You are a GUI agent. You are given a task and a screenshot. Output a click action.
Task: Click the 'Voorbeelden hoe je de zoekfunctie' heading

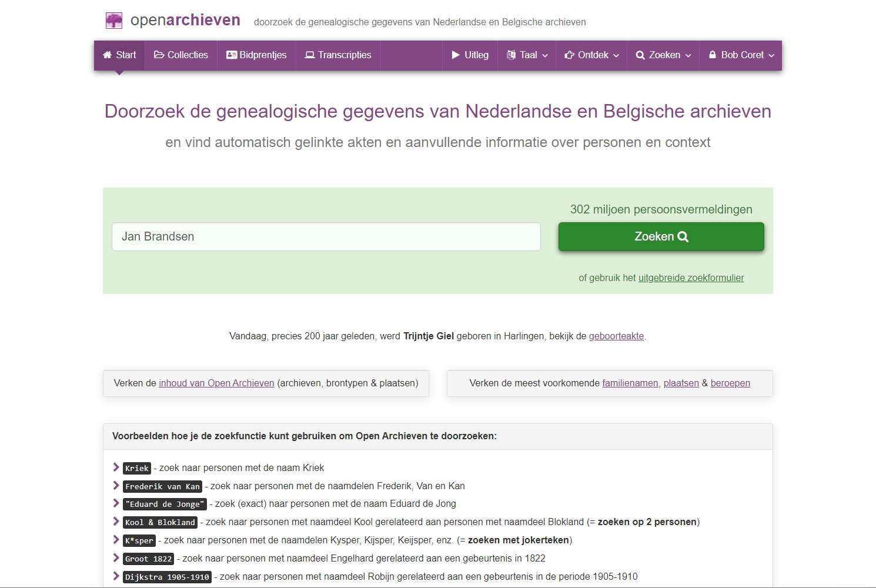pos(305,436)
